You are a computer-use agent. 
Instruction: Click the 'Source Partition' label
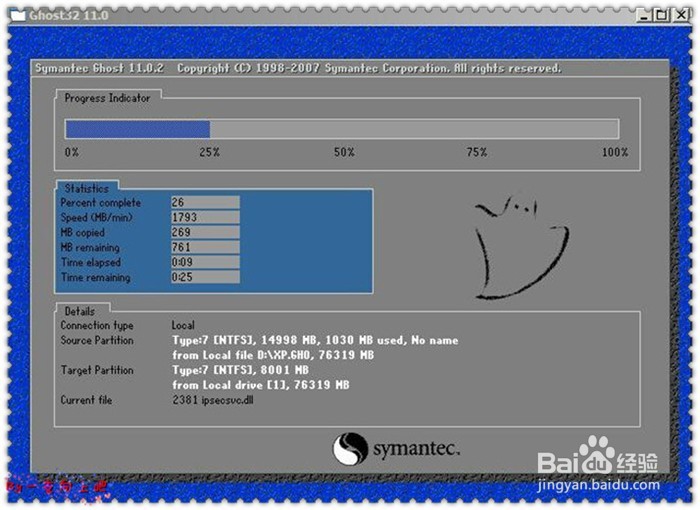[97, 340]
